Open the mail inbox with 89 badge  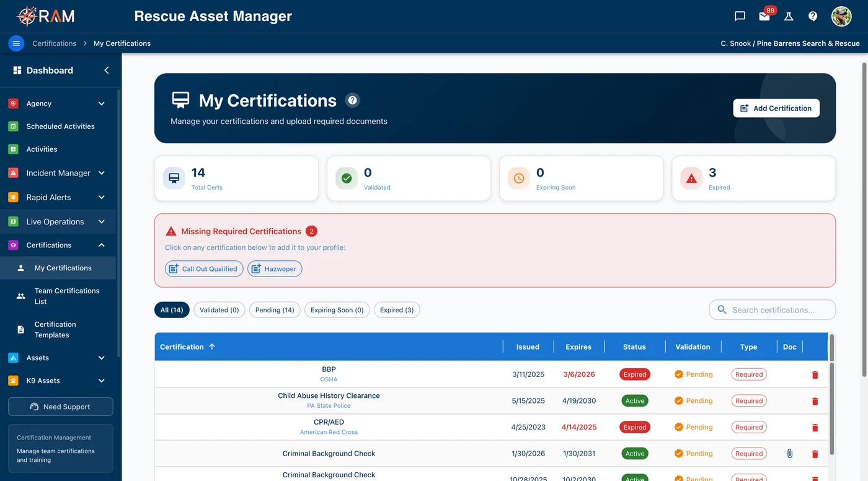764,16
